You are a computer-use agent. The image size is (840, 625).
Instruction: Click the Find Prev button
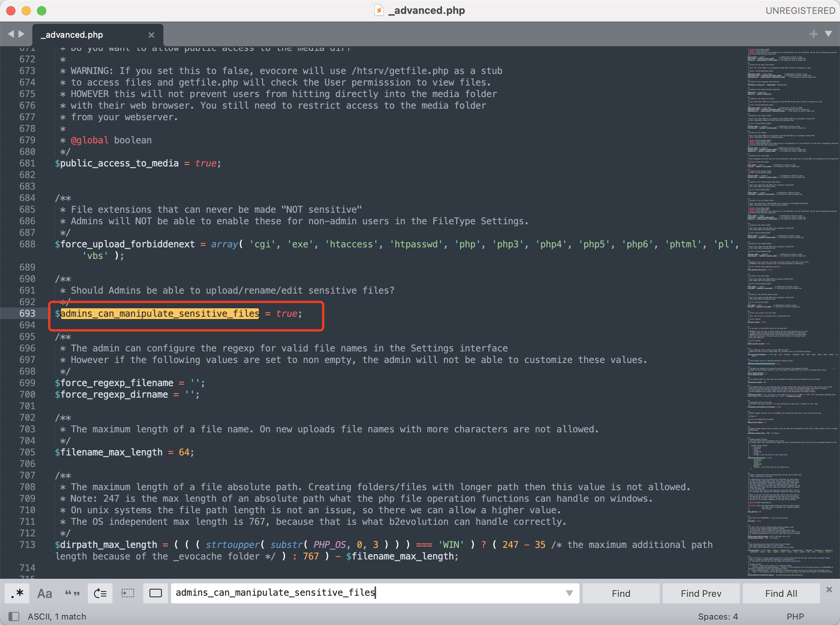point(701,593)
